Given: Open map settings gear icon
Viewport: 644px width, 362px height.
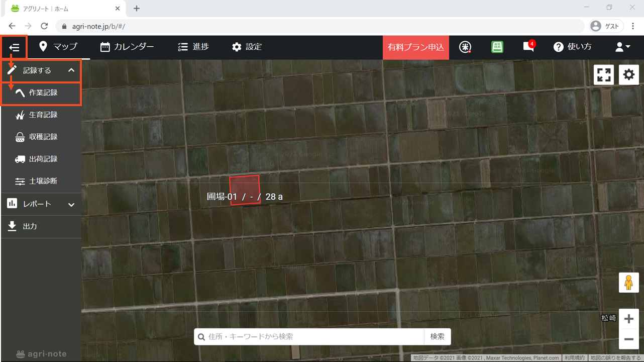Looking at the screenshot, I should pyautogui.click(x=628, y=75).
